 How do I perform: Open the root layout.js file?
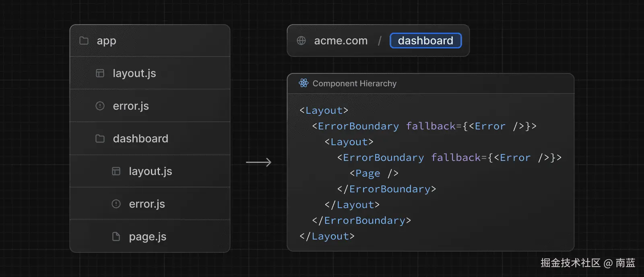tap(134, 73)
